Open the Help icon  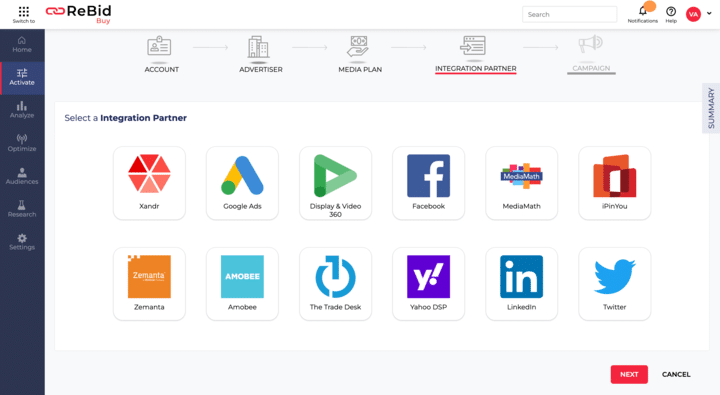point(671,14)
